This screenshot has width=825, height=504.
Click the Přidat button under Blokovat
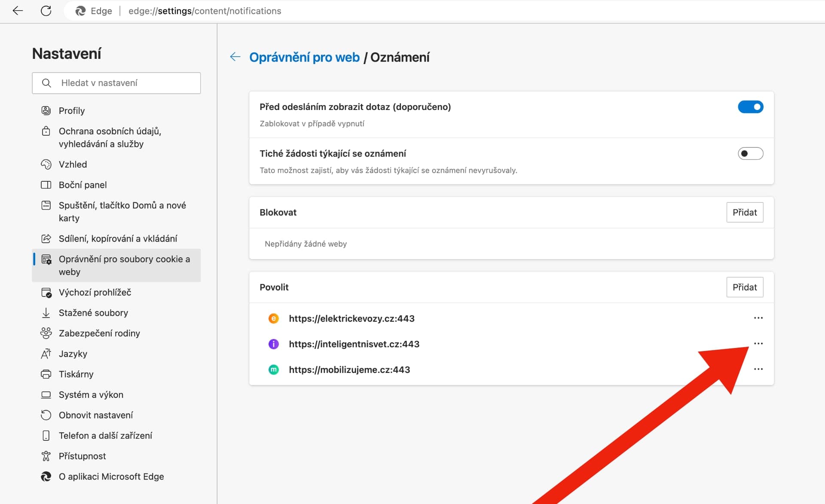click(x=745, y=212)
